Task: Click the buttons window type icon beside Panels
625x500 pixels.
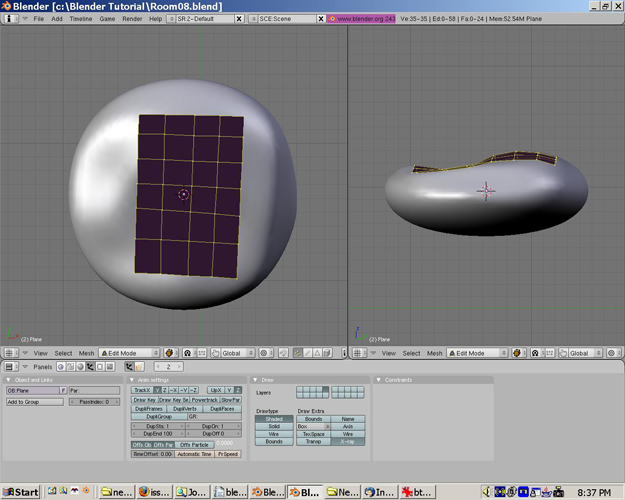Action: tap(9, 367)
